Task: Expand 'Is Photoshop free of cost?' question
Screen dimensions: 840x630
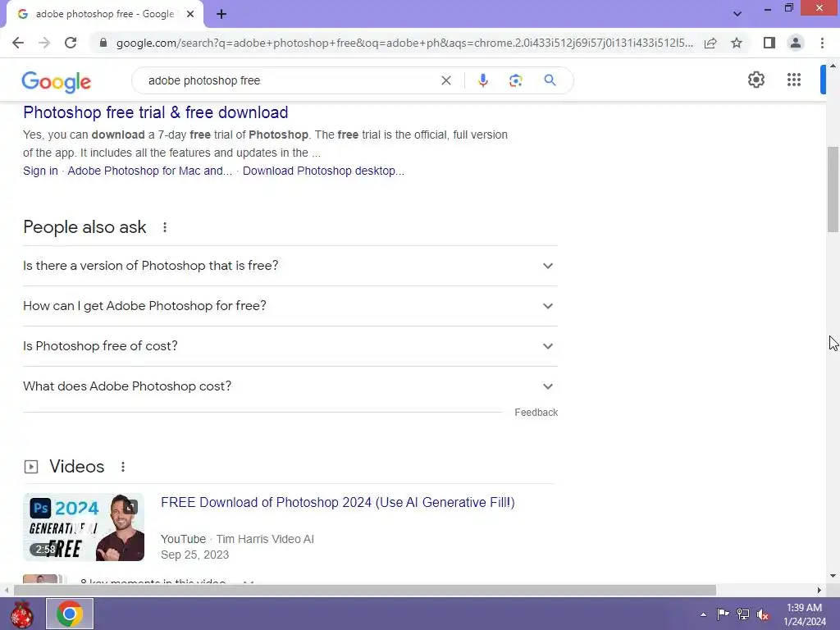Action: coord(290,346)
